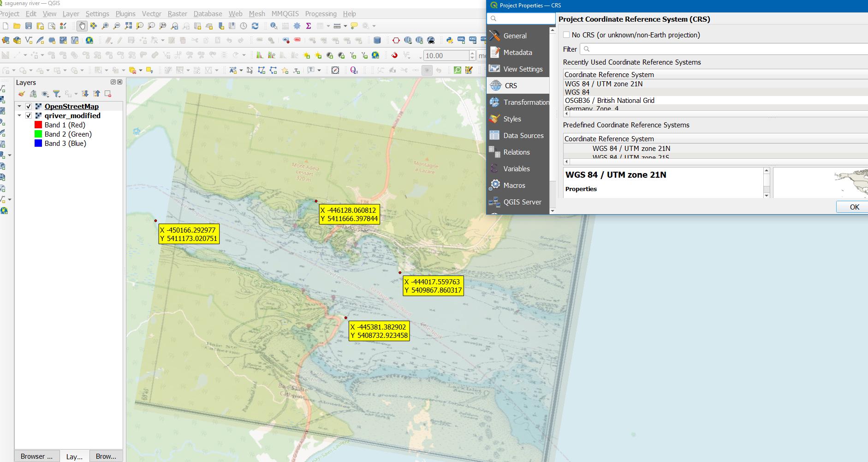Image resolution: width=868 pixels, height=462 pixels.
Task: Select the Pan Map hand tool
Action: click(x=82, y=26)
